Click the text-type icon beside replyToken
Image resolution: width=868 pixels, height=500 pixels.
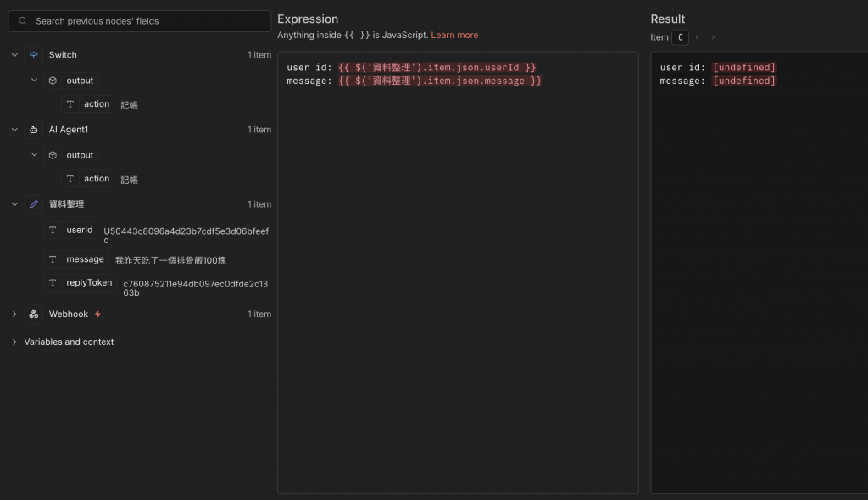(53, 282)
